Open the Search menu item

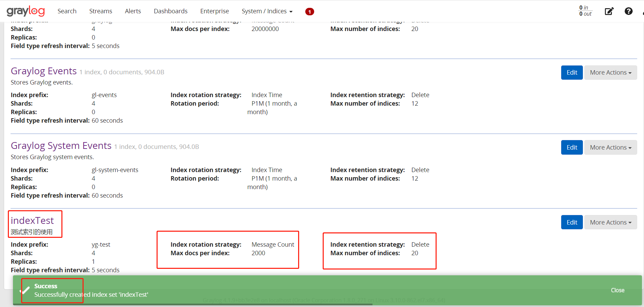coord(67,11)
